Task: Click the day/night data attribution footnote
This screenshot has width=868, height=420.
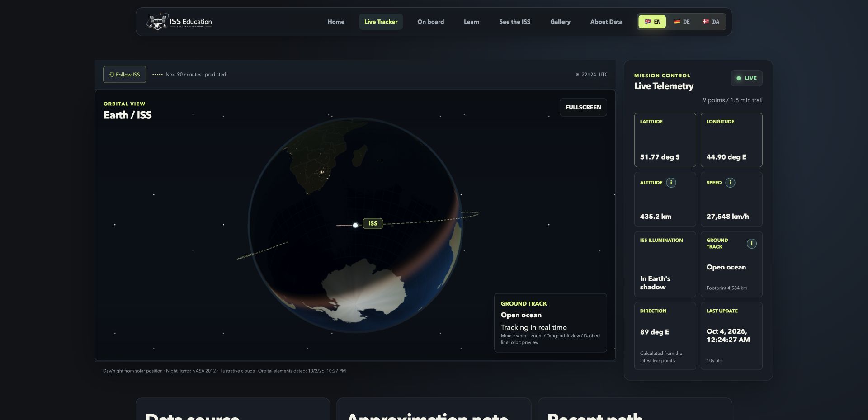Action: pos(224,371)
